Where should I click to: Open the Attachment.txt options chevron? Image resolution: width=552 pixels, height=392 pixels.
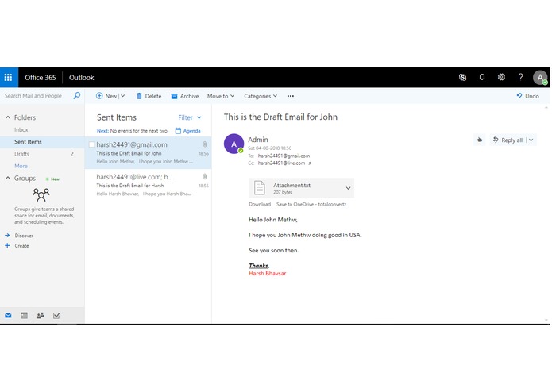click(348, 188)
